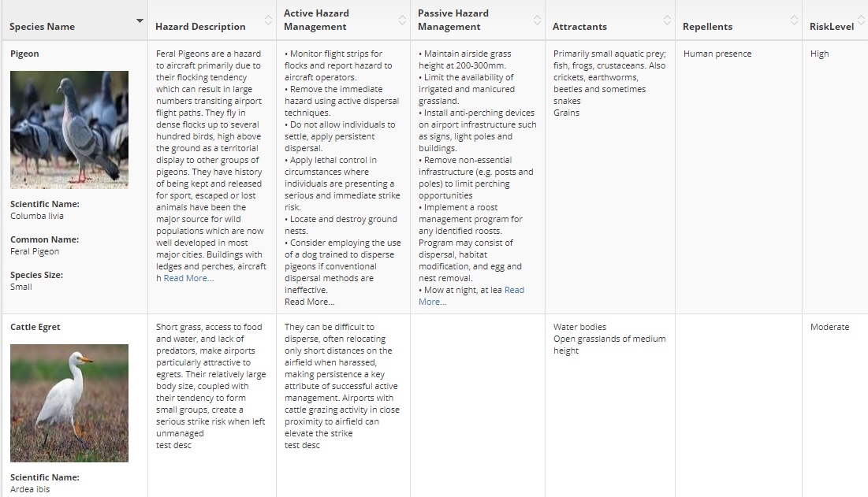Viewport: 868px width, 497px height.
Task: Click the sort icon next to Repellents
Action: (793, 20)
